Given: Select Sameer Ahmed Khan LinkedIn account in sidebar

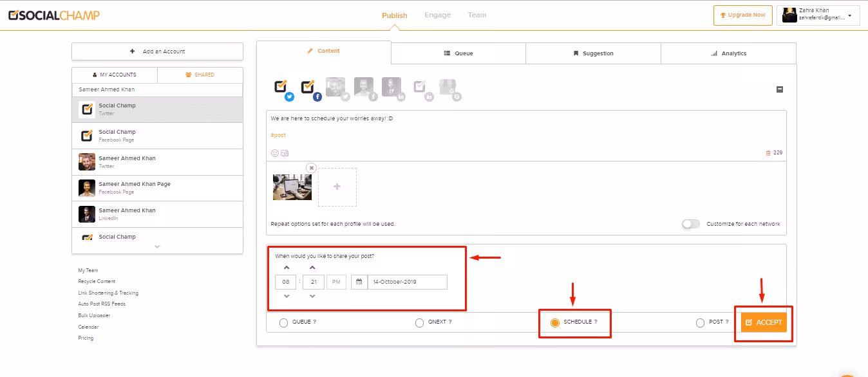Looking at the screenshot, I should coord(157,214).
